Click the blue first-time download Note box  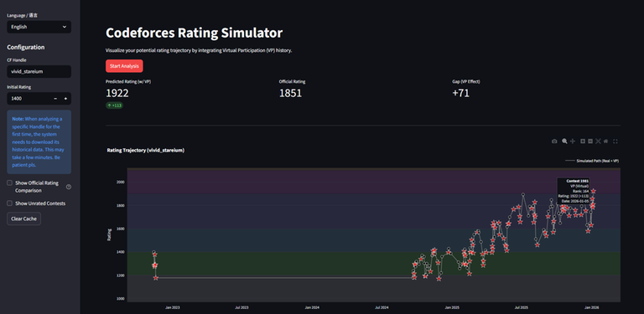click(x=39, y=142)
